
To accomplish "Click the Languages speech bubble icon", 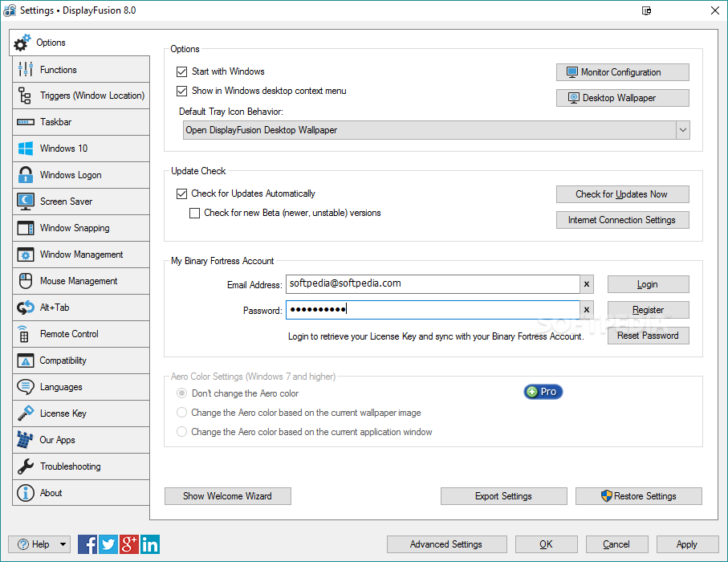I will click(25, 387).
